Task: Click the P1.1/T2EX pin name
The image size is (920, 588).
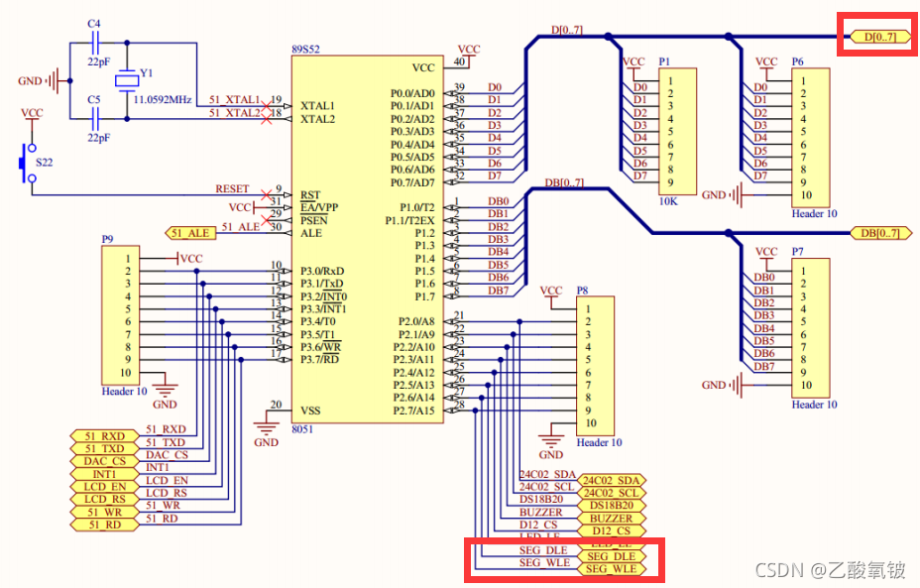Action: pos(410,221)
